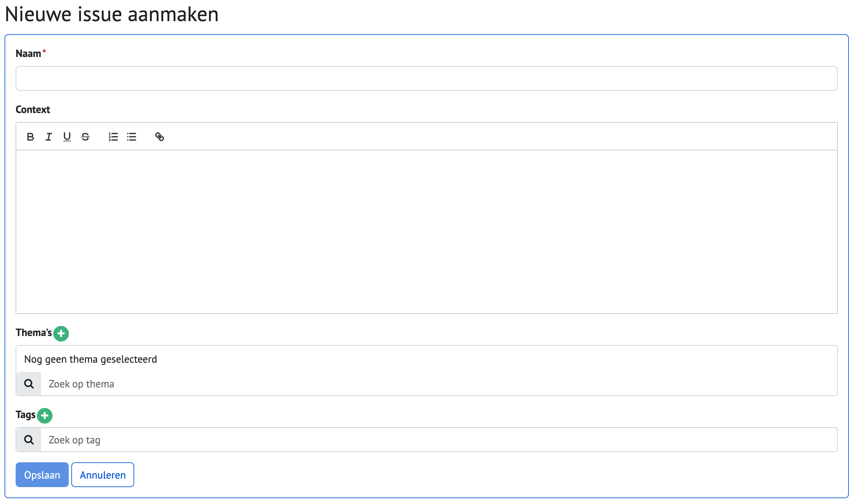Click the magnifier beside Zoek op tag
The image size is (856, 504).
coord(29,440)
